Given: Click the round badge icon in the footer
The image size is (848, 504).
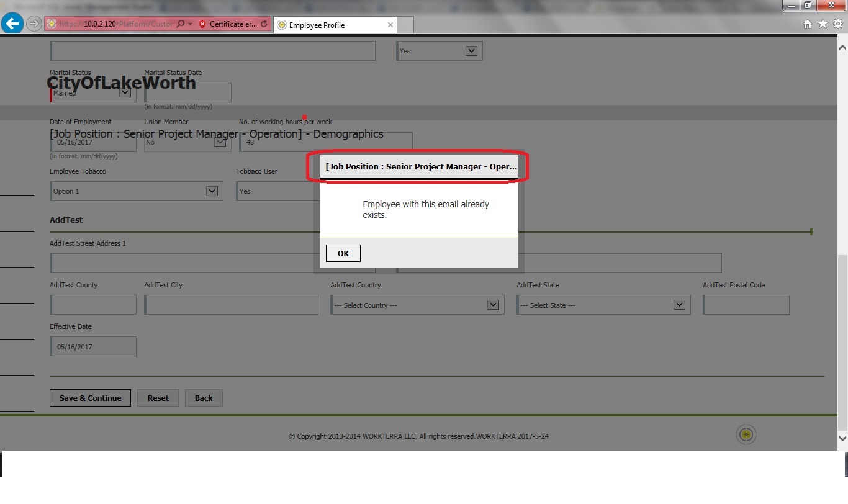Looking at the screenshot, I should point(746,434).
